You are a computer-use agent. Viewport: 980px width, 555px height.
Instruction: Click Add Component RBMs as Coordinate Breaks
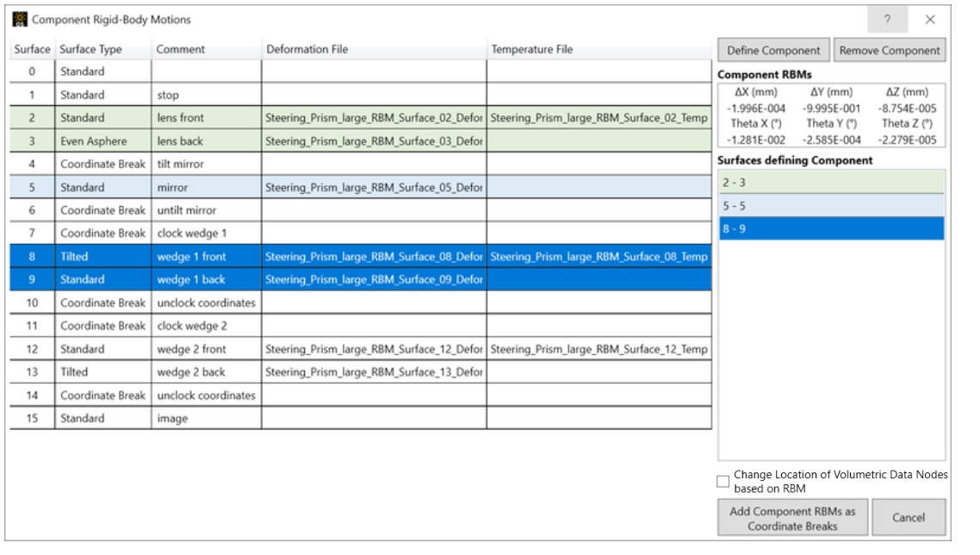coord(791,518)
